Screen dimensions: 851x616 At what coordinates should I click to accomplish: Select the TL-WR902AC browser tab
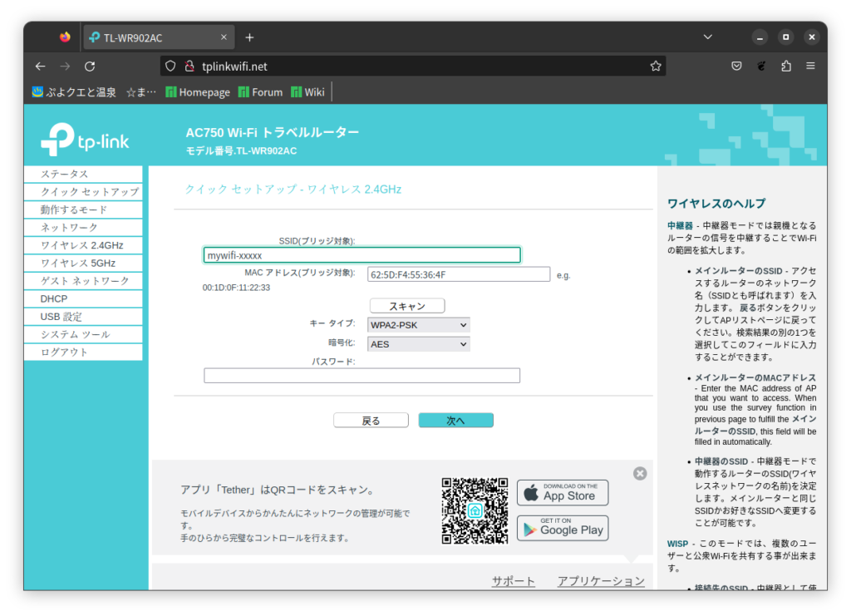(159, 37)
